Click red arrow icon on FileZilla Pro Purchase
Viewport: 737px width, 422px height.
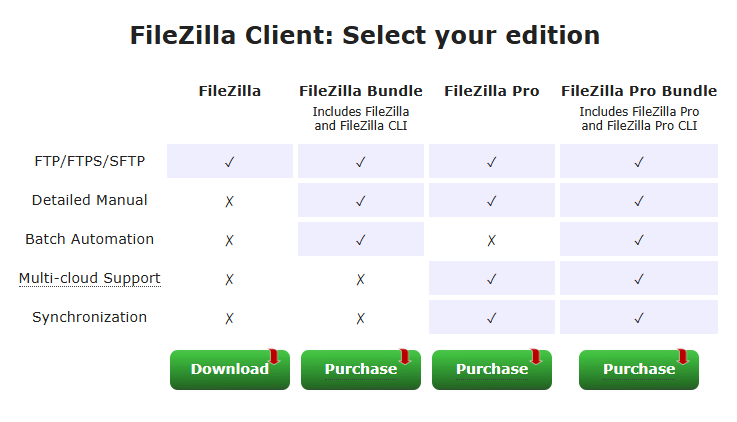[535, 357]
